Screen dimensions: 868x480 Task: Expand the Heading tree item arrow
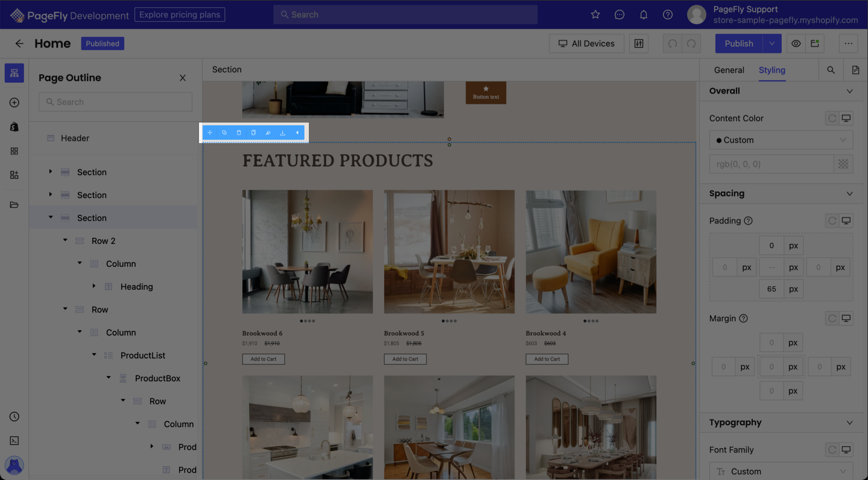pos(94,286)
